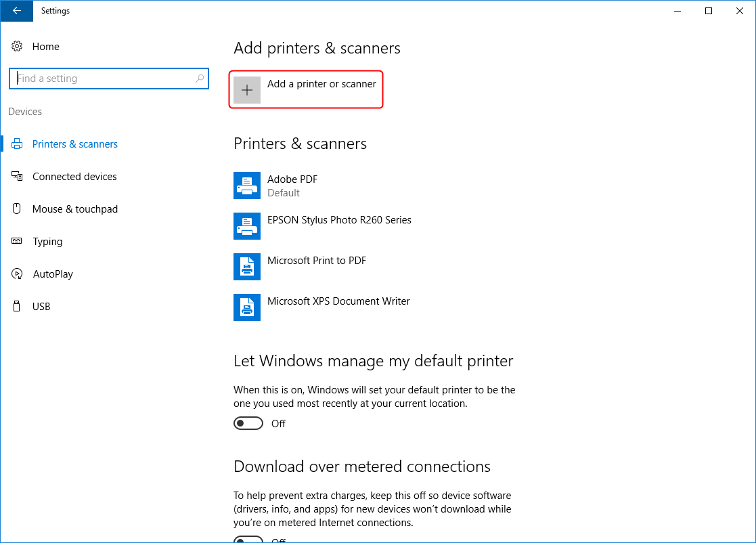Toggle Download over metered connections switch

[248, 540]
